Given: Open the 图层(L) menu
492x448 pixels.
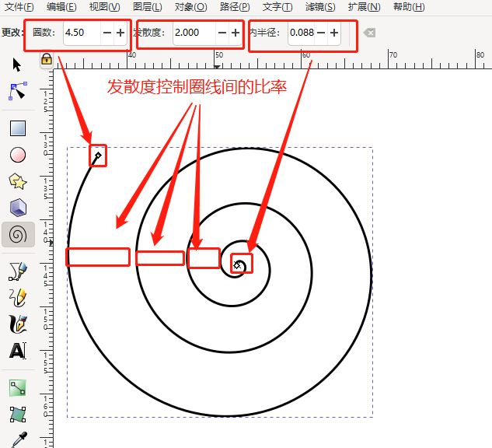Looking at the screenshot, I should [148, 6].
